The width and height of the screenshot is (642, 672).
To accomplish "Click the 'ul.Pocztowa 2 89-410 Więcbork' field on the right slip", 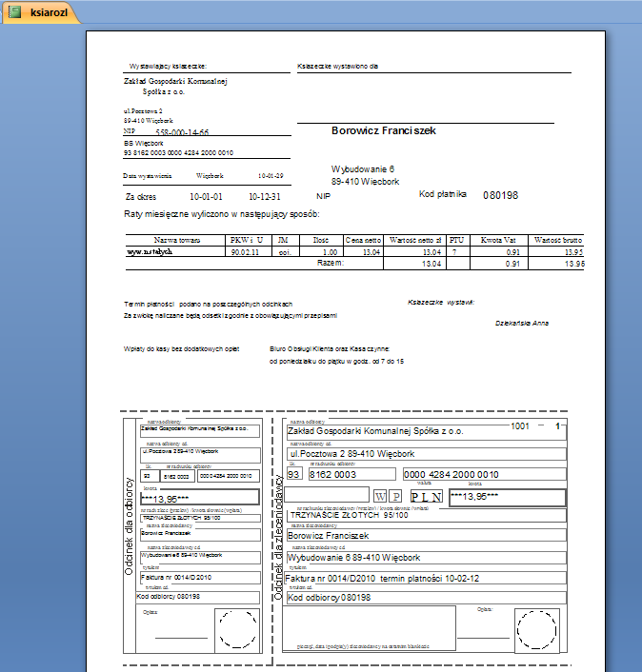I will 426,454.
